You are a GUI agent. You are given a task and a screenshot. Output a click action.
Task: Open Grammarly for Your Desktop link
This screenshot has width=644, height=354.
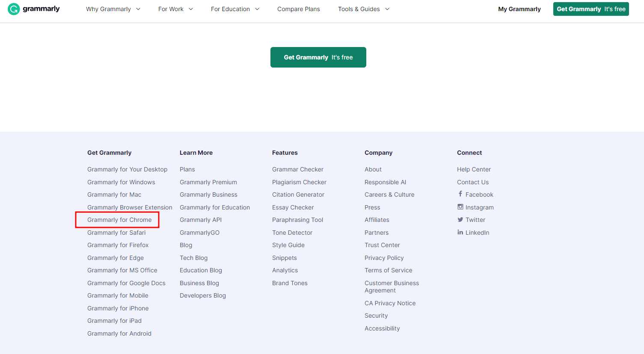pyautogui.click(x=128, y=169)
